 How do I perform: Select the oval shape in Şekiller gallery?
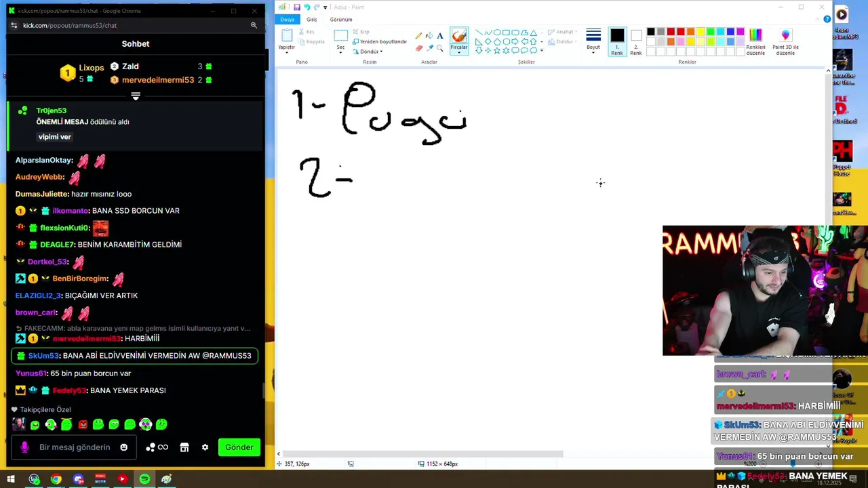497,33
